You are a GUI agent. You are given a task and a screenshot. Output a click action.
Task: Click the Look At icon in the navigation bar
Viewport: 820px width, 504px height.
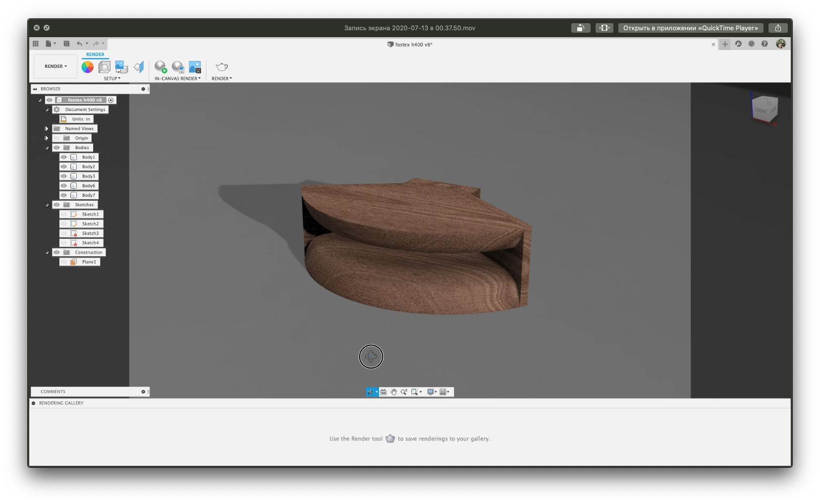point(383,392)
